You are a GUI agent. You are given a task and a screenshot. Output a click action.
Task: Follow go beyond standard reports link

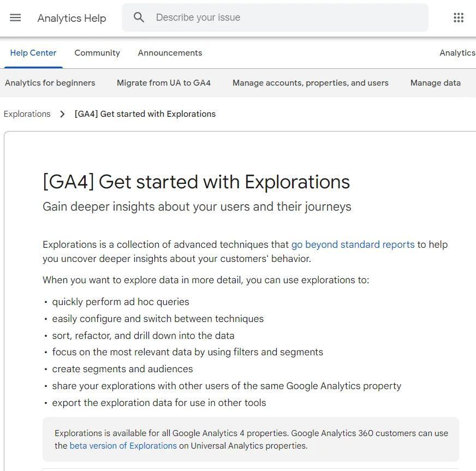pos(353,245)
